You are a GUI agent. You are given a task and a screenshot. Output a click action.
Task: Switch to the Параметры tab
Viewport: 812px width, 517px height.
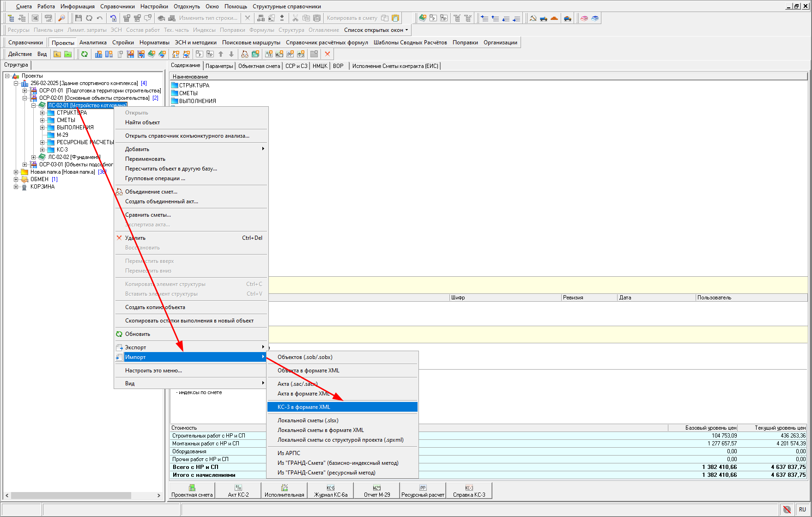pyautogui.click(x=219, y=66)
